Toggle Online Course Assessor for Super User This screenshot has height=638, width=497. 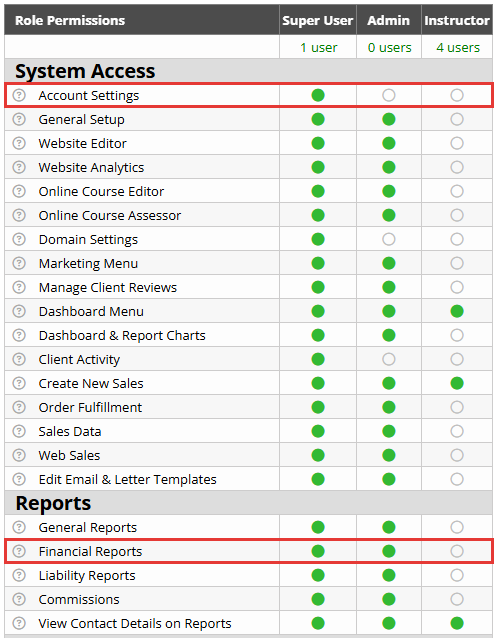point(318,215)
